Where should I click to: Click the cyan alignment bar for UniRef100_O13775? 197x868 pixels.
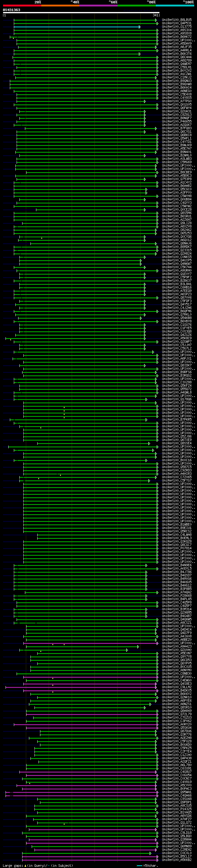77,26
